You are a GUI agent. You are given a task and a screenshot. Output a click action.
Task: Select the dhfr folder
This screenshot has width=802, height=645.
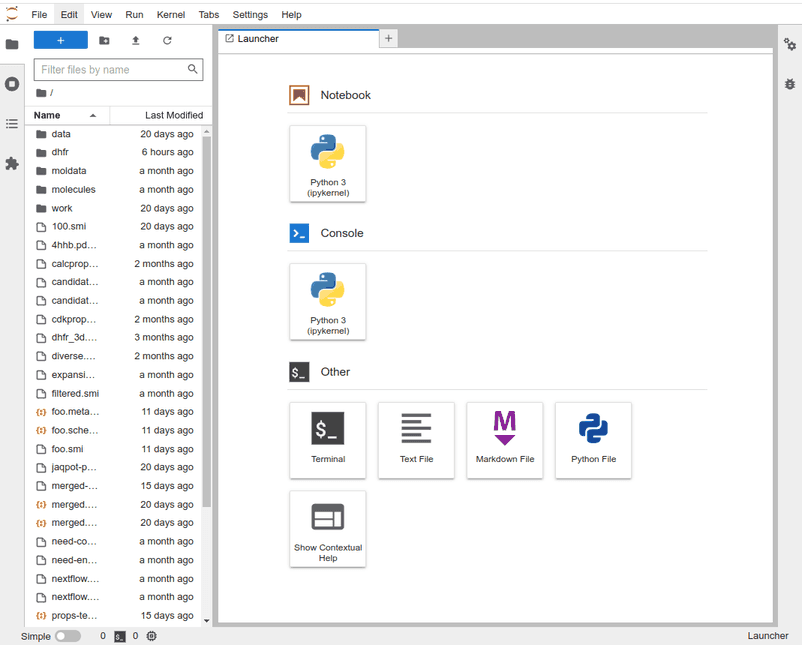[115, 152]
